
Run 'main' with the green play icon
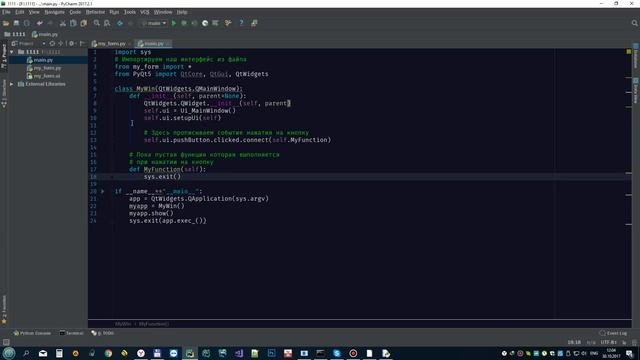(174, 23)
